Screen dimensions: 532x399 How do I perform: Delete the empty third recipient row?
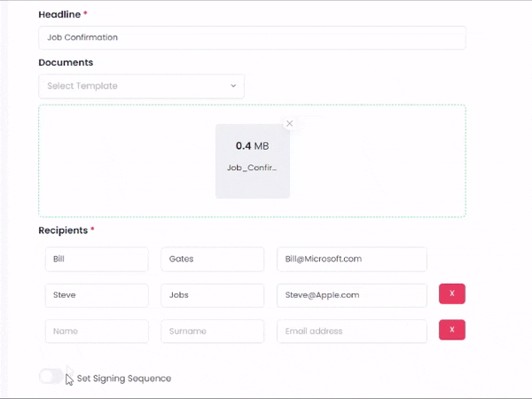click(x=452, y=330)
